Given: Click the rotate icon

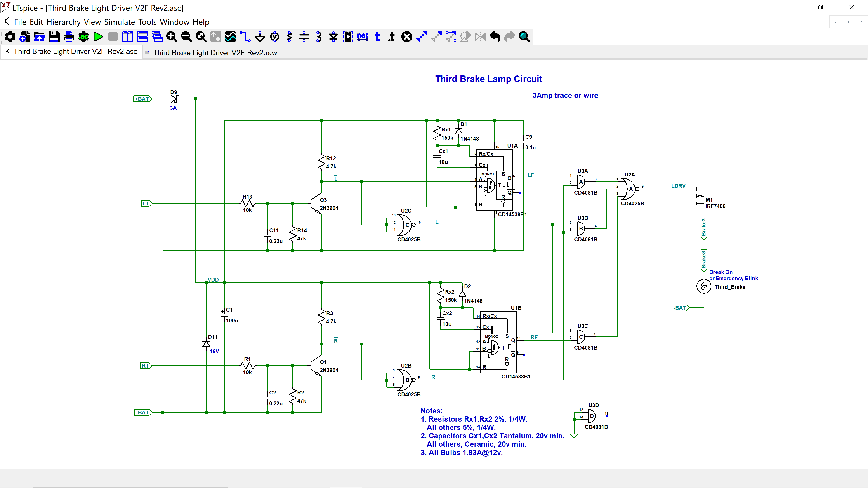Looking at the screenshot, I should click(466, 37).
